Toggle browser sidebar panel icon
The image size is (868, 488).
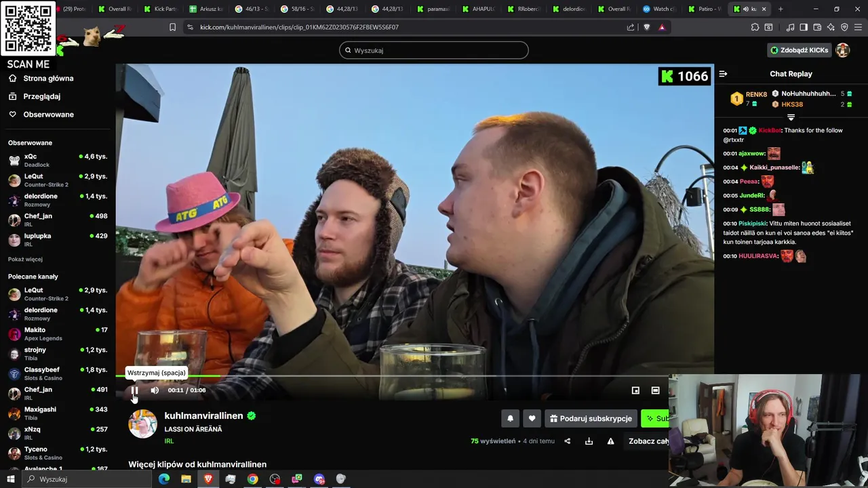tap(804, 27)
